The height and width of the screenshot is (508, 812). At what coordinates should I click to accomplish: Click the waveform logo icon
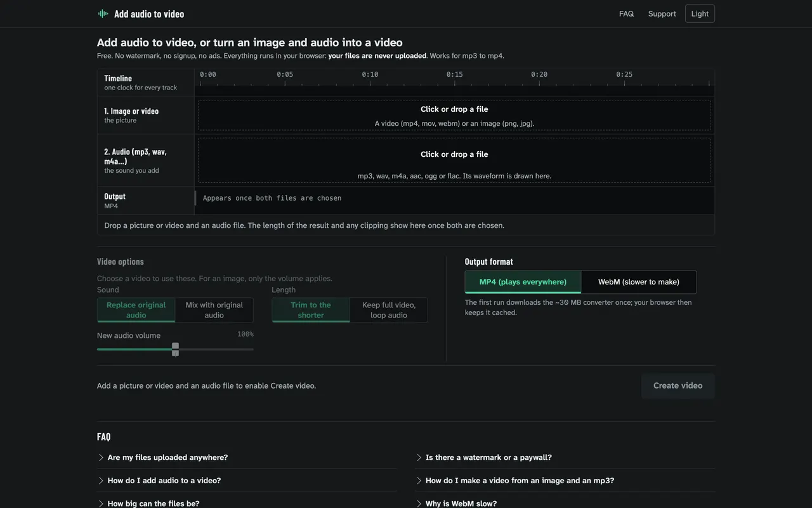point(103,13)
